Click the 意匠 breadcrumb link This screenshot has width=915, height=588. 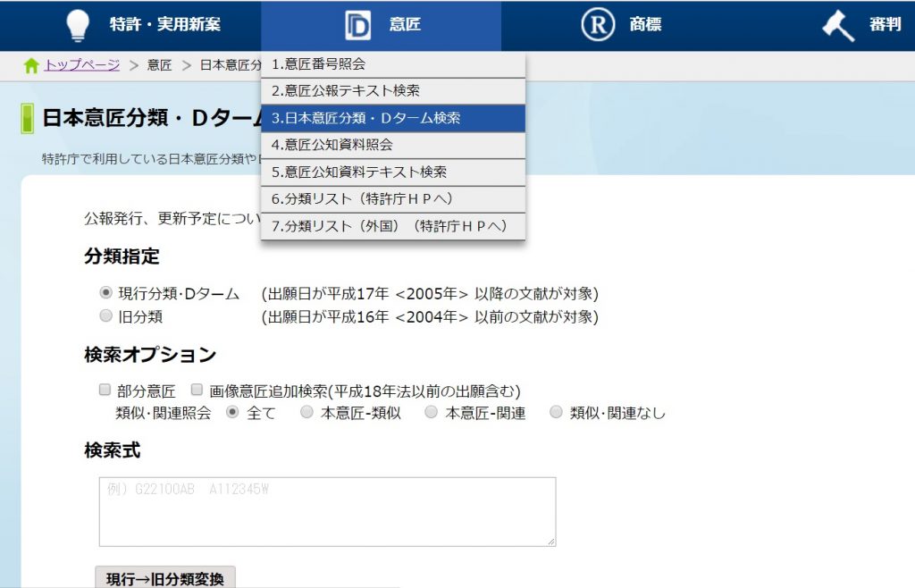[x=159, y=64]
